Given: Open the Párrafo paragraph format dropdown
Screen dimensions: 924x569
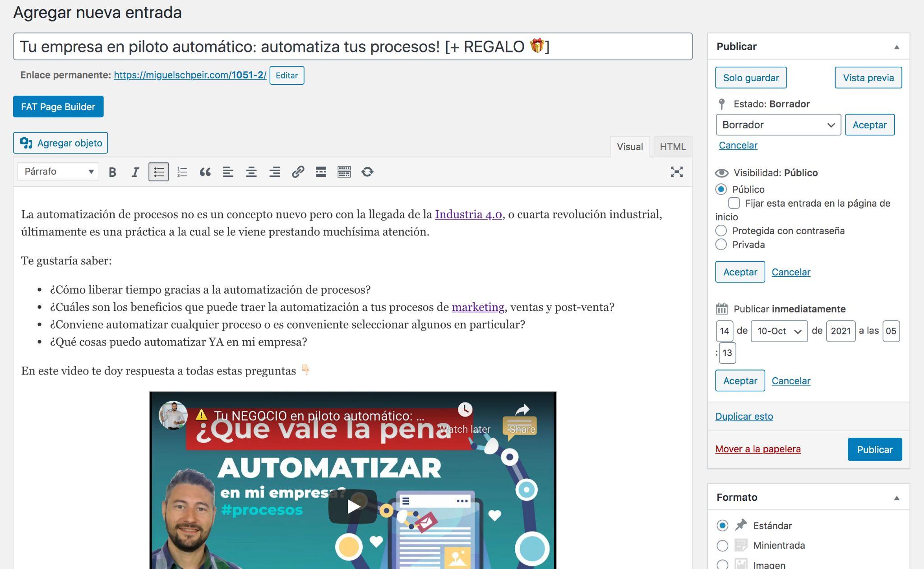Looking at the screenshot, I should [58, 171].
